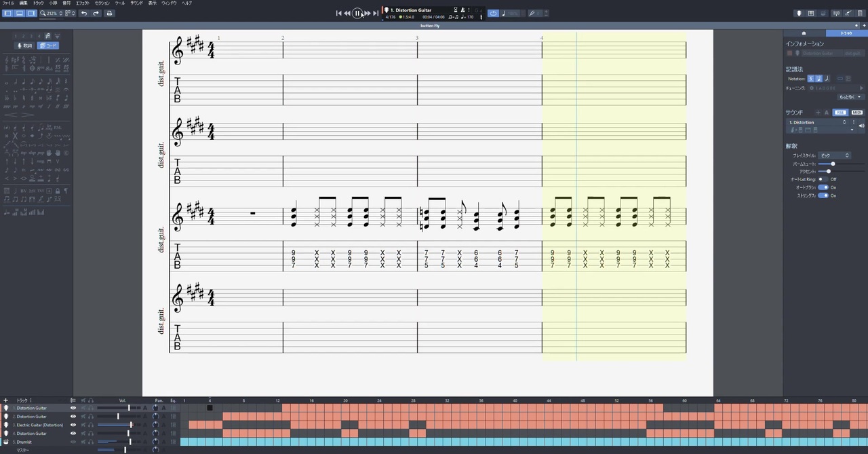The width and height of the screenshot is (868, 454).
Task: Click the pan knob for Drumkit
Action: [155, 442]
